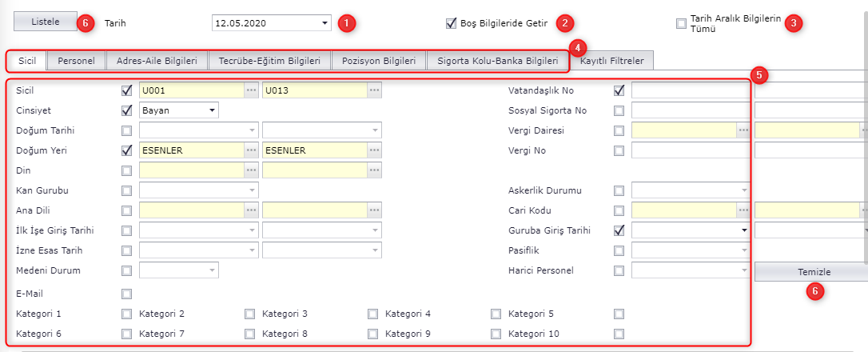Viewport: 868px width, 352px height.
Task: Open lookup for second Sicil field U013
Action: click(375, 90)
